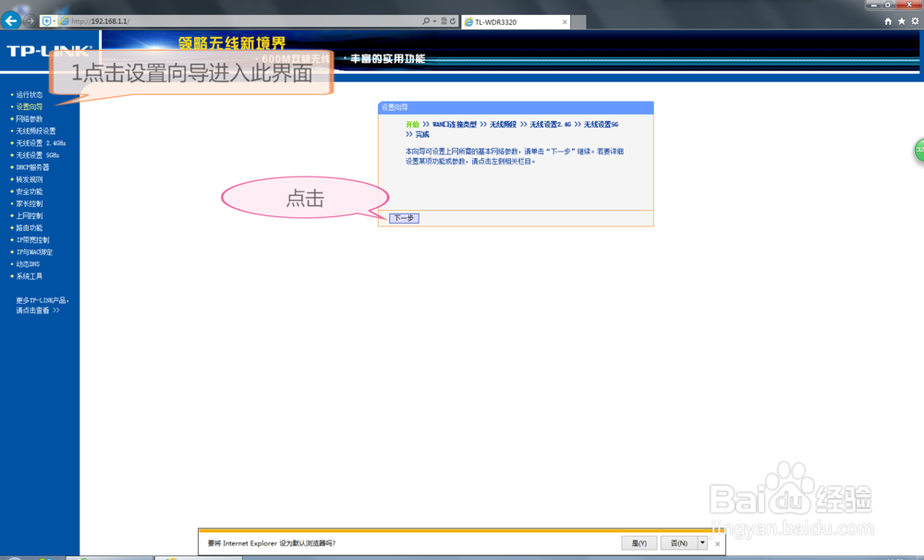Click the 下一步 button in setup wizard
Image resolution: width=924 pixels, height=560 pixels.
[404, 218]
